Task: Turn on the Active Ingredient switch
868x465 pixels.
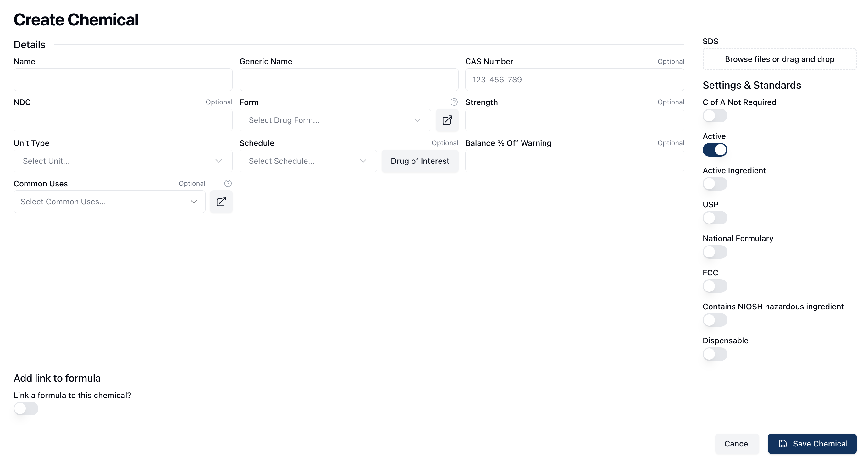Action: pyautogui.click(x=715, y=184)
